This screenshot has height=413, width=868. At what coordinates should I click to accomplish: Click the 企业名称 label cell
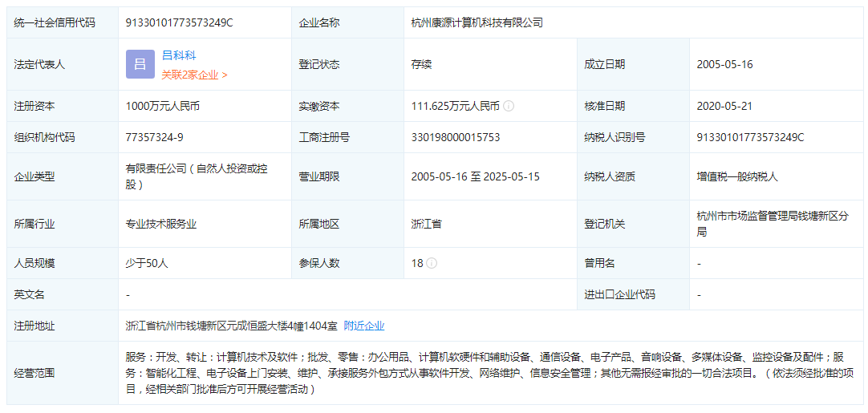click(x=347, y=22)
